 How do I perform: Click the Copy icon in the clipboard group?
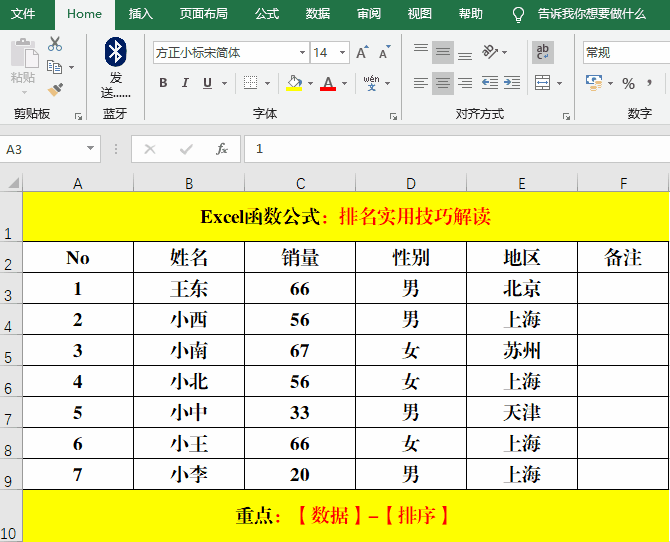pos(54,67)
